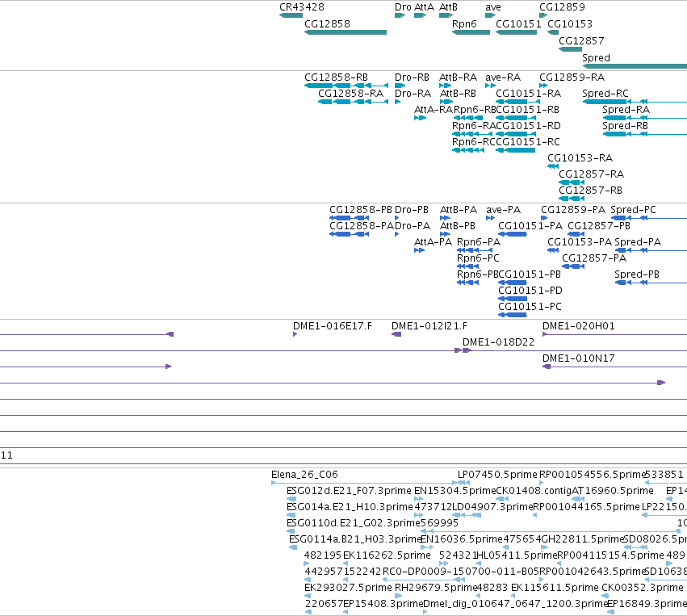Click the Spred-RA transcript
The width and height of the screenshot is (687, 616).
coord(644,118)
